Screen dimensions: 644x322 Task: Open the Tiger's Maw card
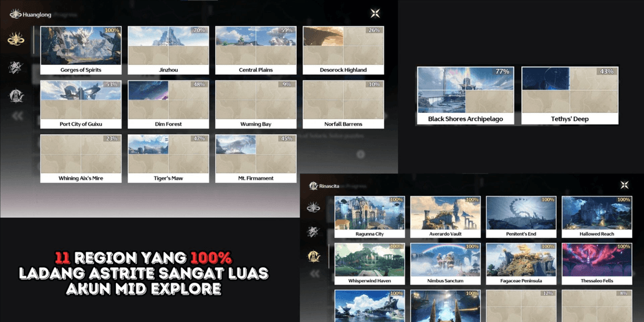coord(168,159)
